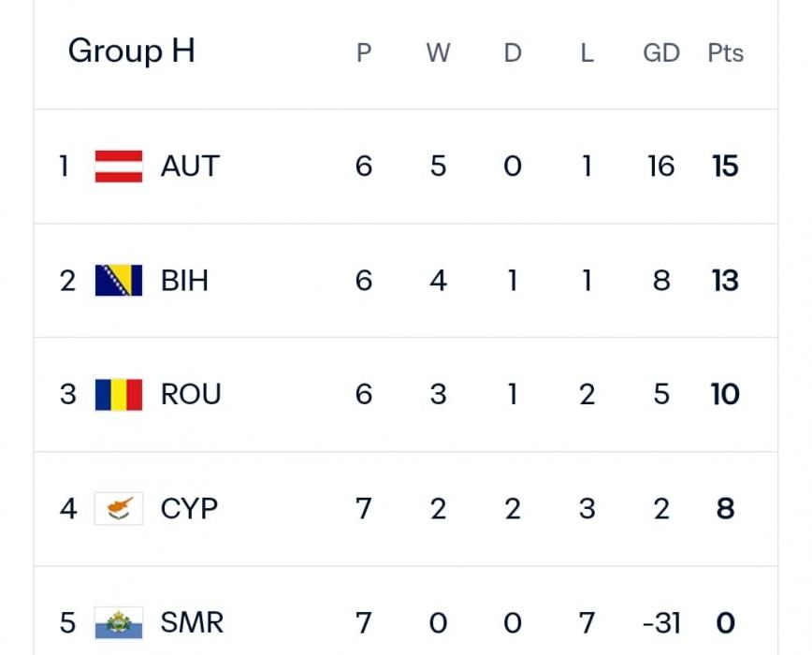Click San Marino's -31 goal difference
The image size is (812, 655).
point(660,623)
